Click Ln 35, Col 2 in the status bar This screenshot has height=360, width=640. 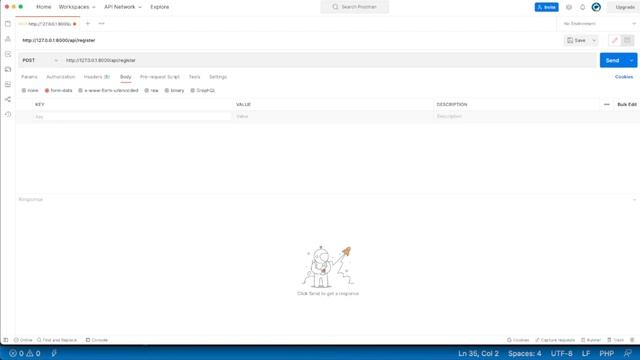point(478,353)
